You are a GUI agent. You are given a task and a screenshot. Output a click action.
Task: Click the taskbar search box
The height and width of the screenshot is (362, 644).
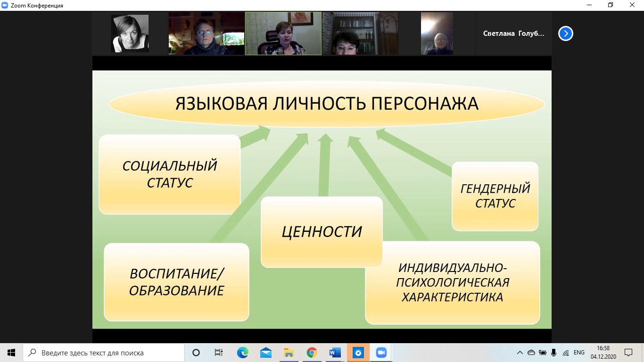[x=104, y=353]
